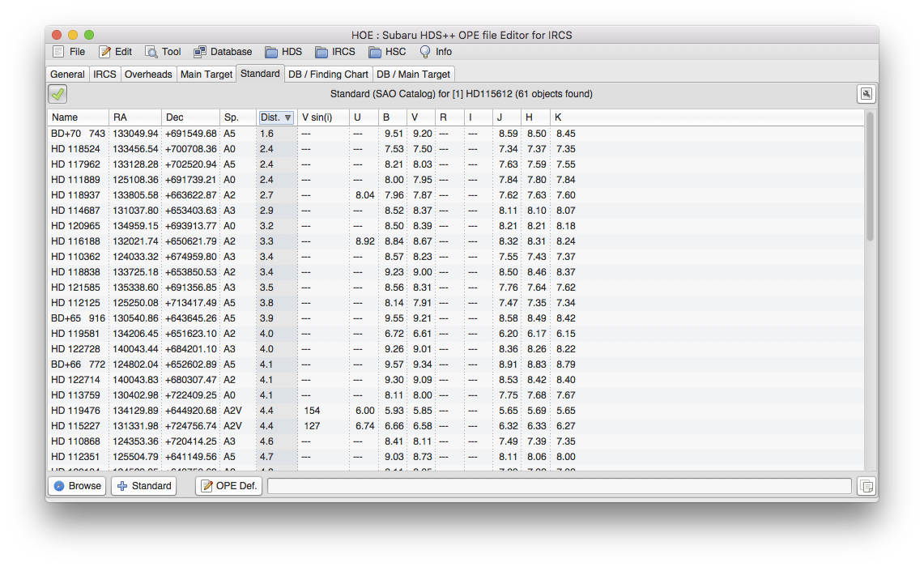Sort by the V sin(i) column header

point(323,117)
